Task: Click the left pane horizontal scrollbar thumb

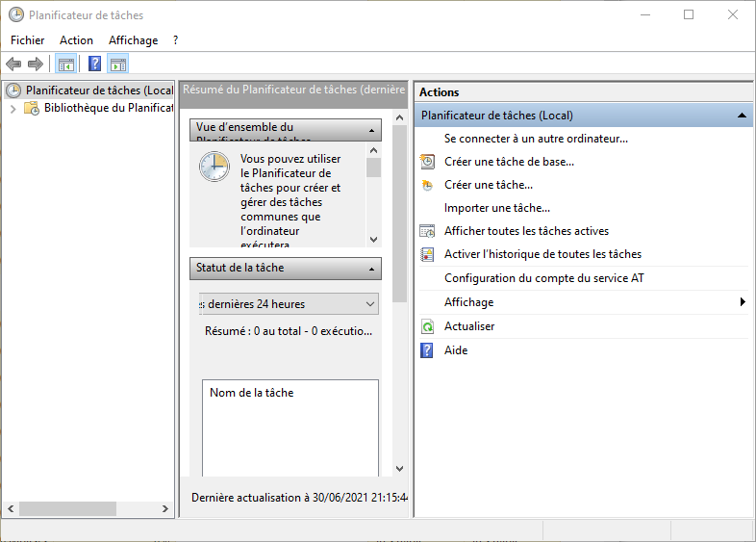Action: pyautogui.click(x=67, y=508)
